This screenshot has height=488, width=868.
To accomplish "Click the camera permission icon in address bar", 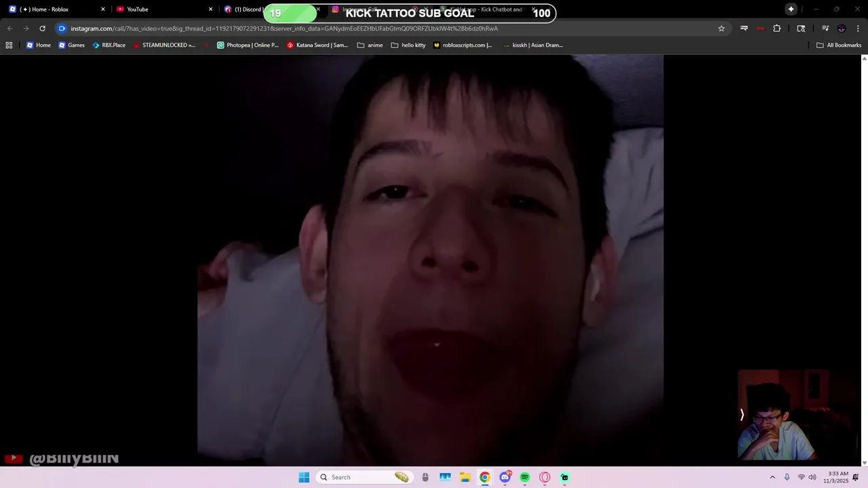I will (62, 28).
